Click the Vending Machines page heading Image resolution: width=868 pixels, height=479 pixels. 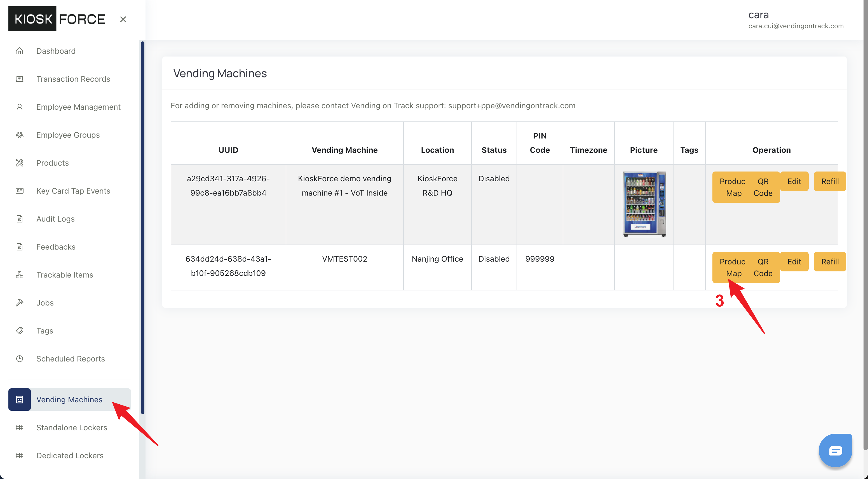(x=220, y=73)
